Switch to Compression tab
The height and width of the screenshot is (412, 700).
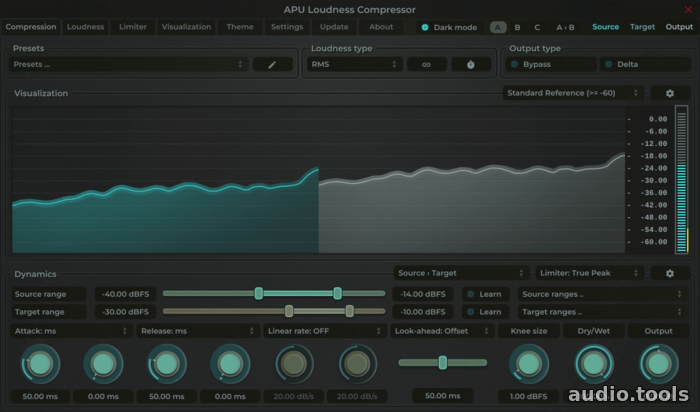click(31, 27)
